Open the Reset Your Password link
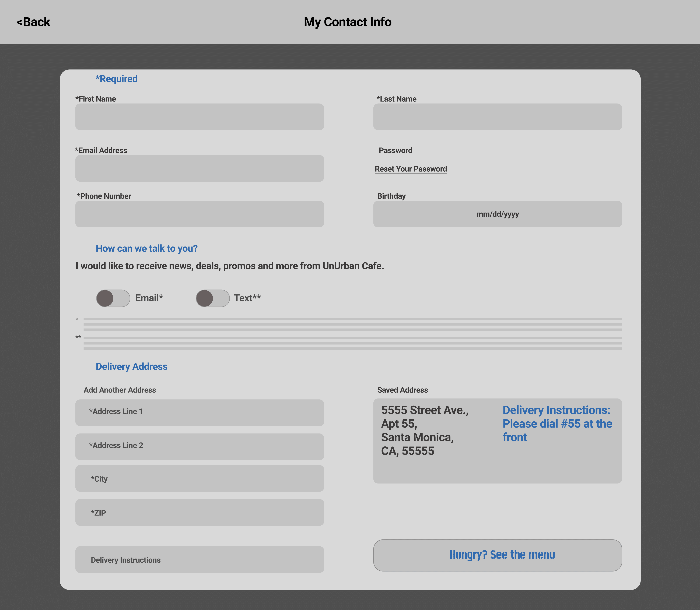700x610 pixels. 411,169
